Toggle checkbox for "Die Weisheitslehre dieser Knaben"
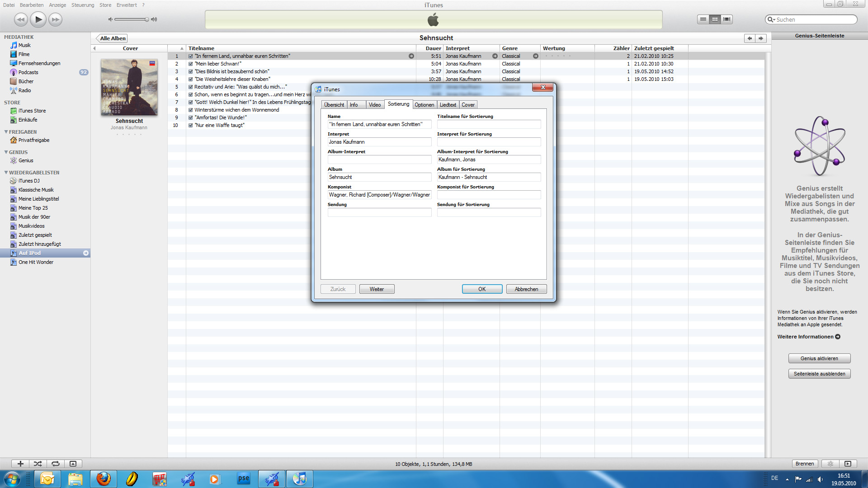 (191, 79)
